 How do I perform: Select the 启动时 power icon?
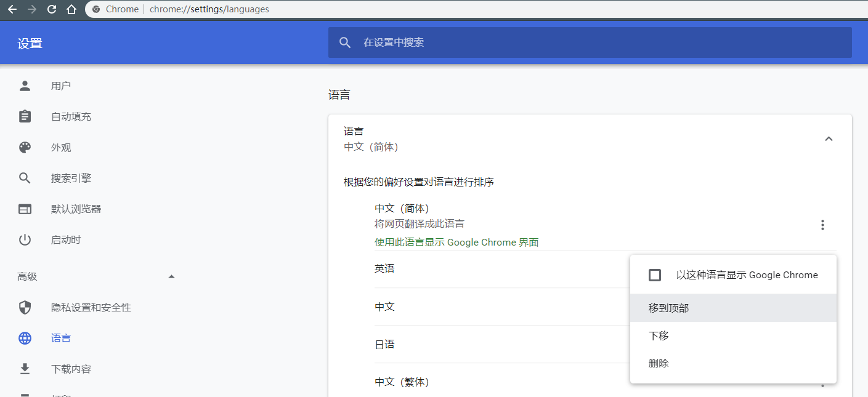(25, 239)
